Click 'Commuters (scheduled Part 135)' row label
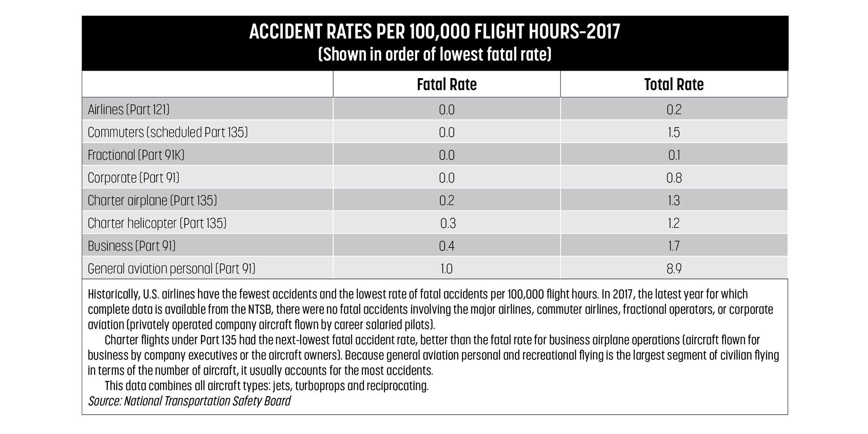Viewport: 868px width, 434px height. coord(167,132)
